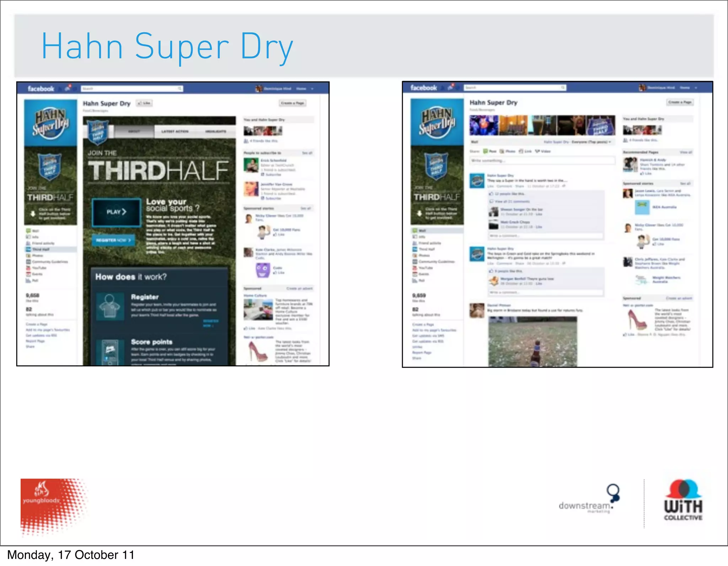728x566 pixels.
Task: Click the REGISTER NOW button
Action: [x=113, y=240]
